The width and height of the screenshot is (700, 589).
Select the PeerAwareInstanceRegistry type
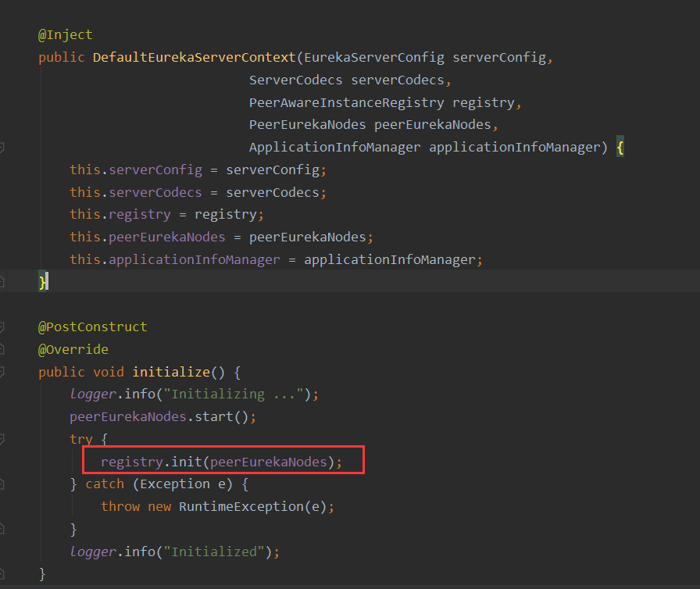point(346,102)
